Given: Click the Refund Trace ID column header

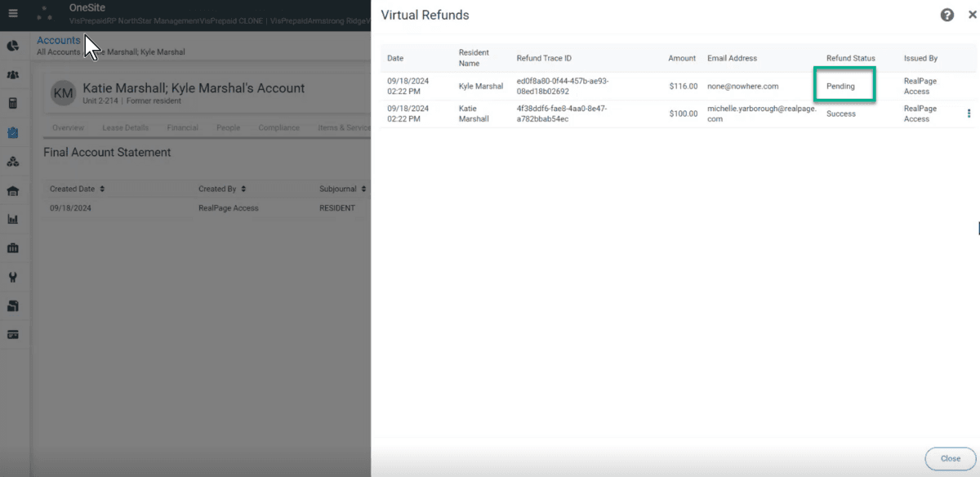Looking at the screenshot, I should (544, 58).
